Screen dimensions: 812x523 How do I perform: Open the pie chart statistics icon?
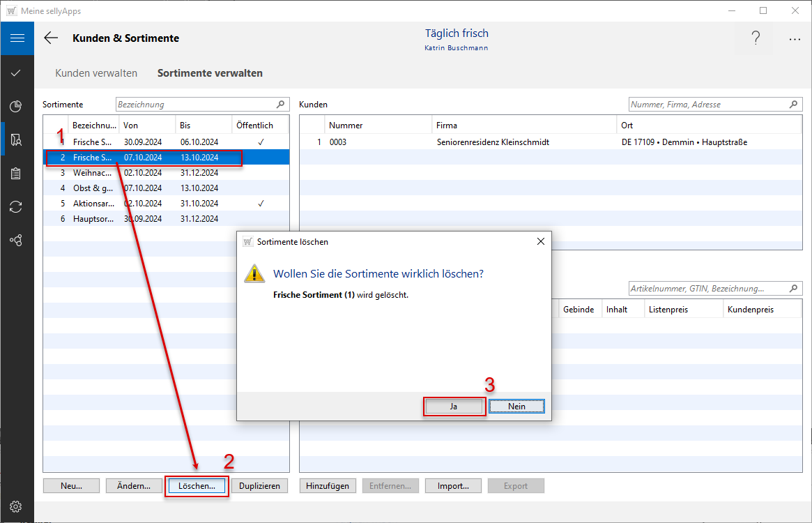pos(17,106)
